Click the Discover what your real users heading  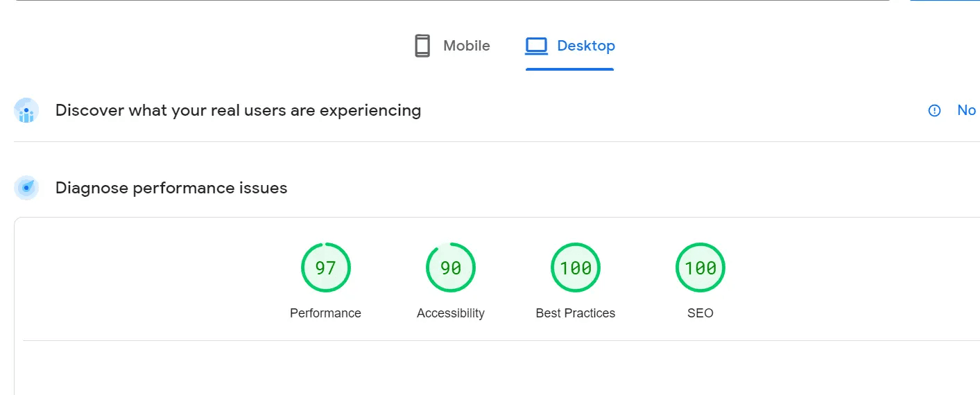[x=238, y=110]
